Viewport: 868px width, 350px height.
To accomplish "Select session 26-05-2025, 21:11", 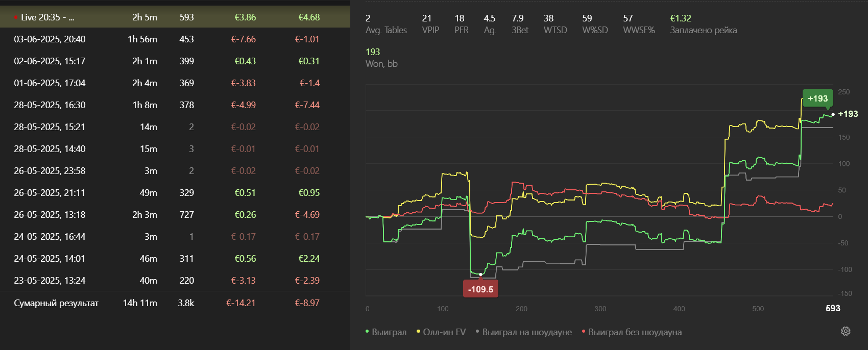I will click(175, 192).
